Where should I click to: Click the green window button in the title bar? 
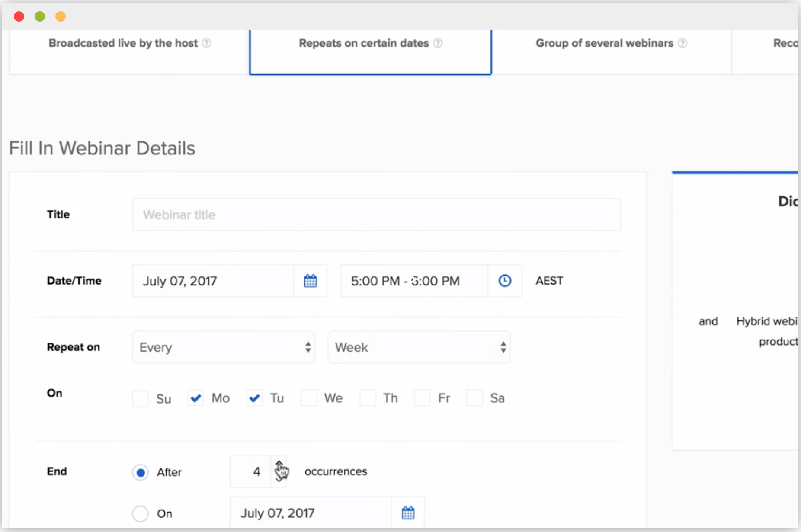point(40,16)
